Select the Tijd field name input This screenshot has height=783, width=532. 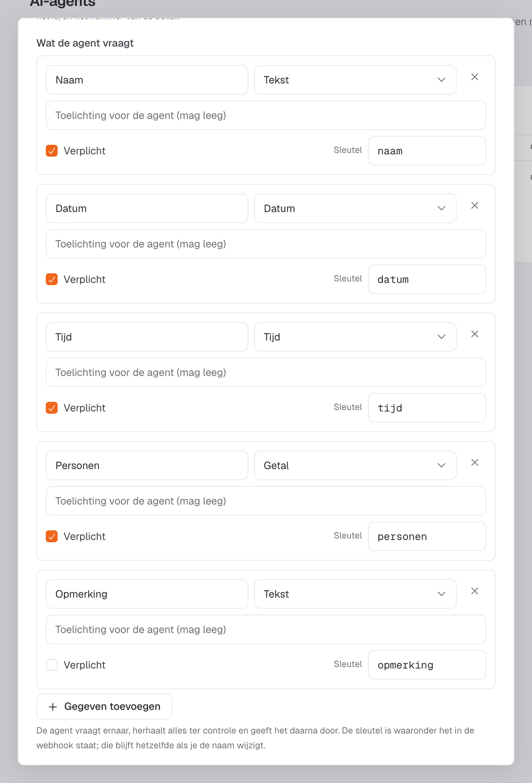pos(147,337)
